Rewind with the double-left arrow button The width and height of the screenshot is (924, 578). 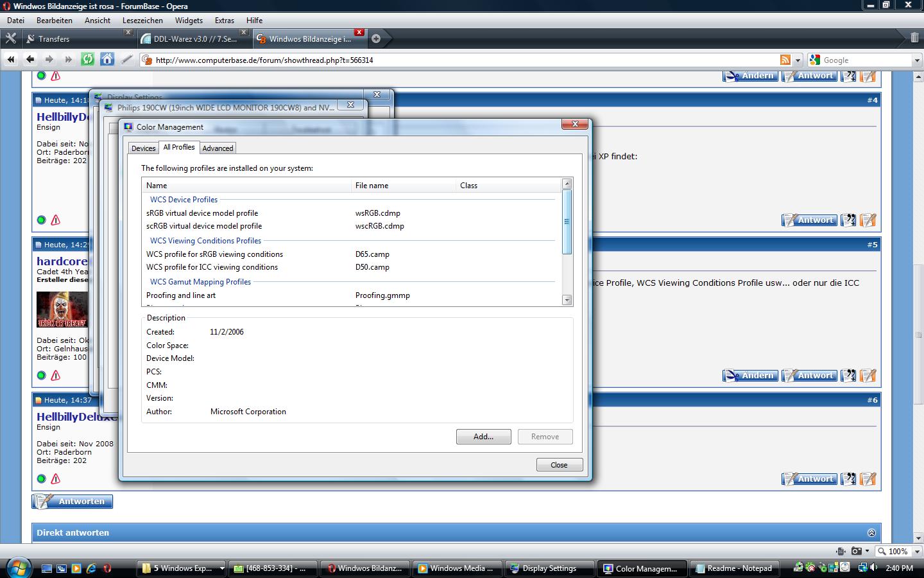[x=11, y=60]
